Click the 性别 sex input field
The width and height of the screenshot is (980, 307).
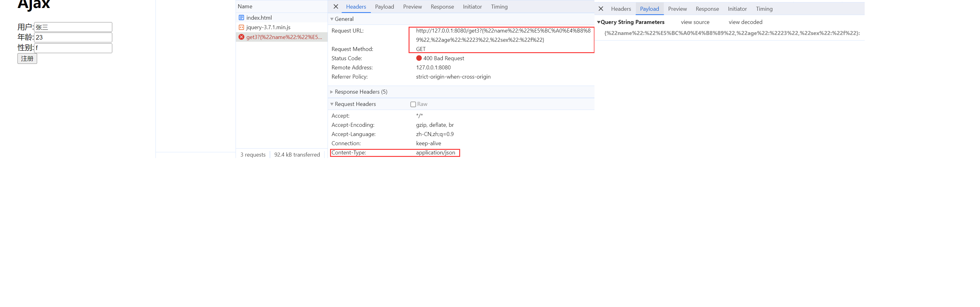pyautogui.click(x=73, y=48)
